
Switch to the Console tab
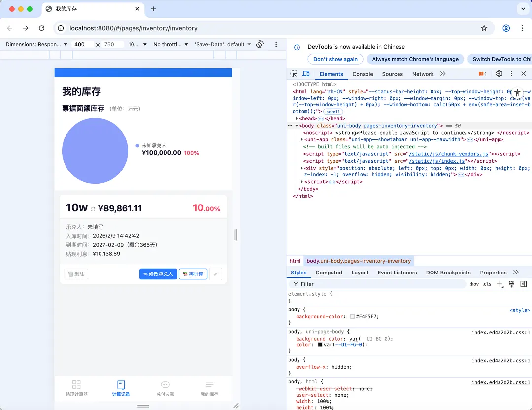(x=363, y=74)
